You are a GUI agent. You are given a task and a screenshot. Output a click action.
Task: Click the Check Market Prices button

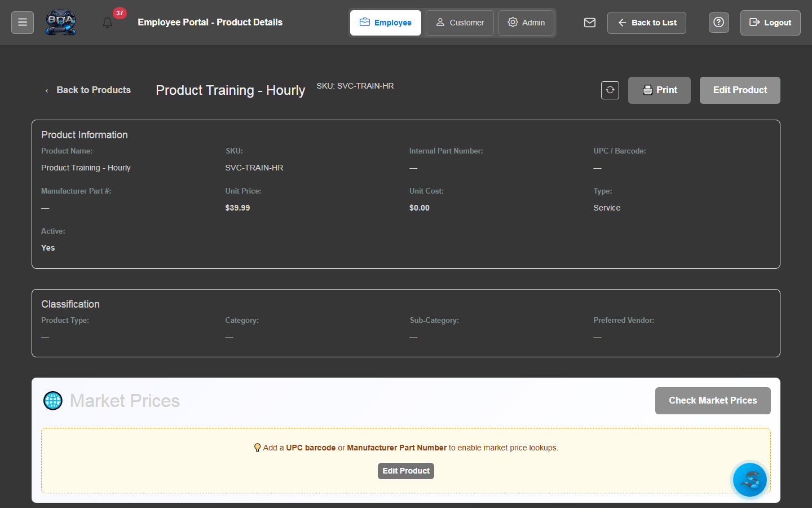(x=713, y=400)
